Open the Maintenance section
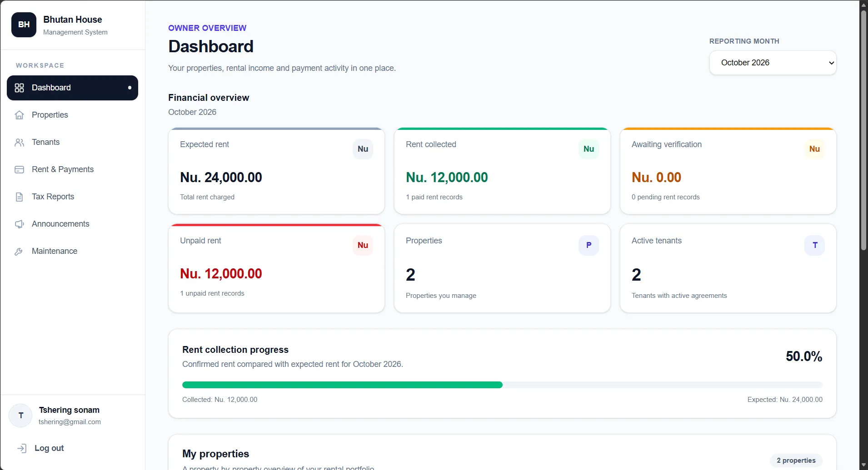 tap(72, 251)
